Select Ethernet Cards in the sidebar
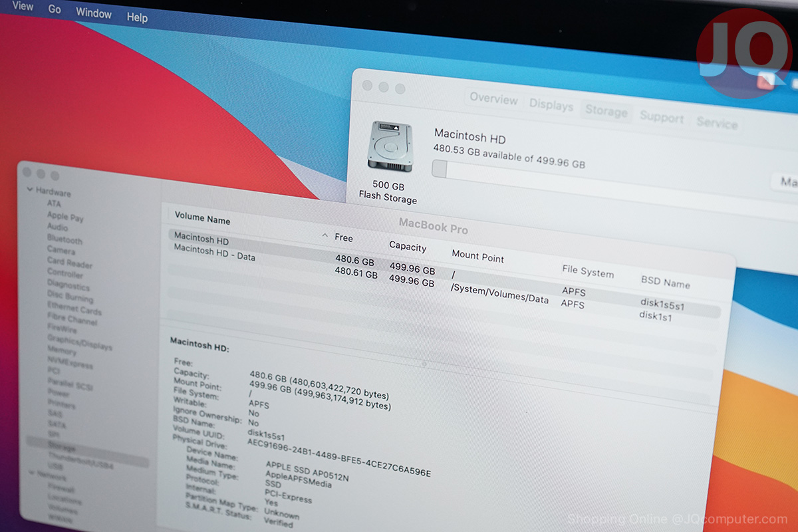 point(74,309)
